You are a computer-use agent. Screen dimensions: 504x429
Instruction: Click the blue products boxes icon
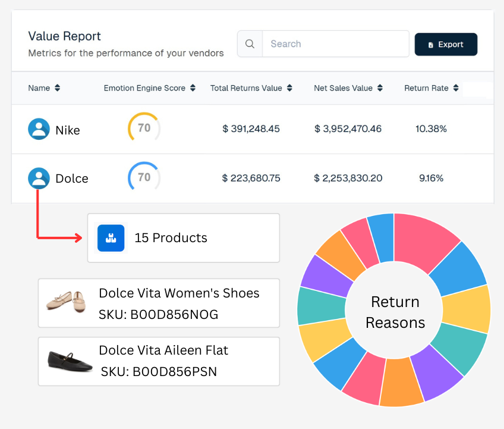(x=111, y=238)
